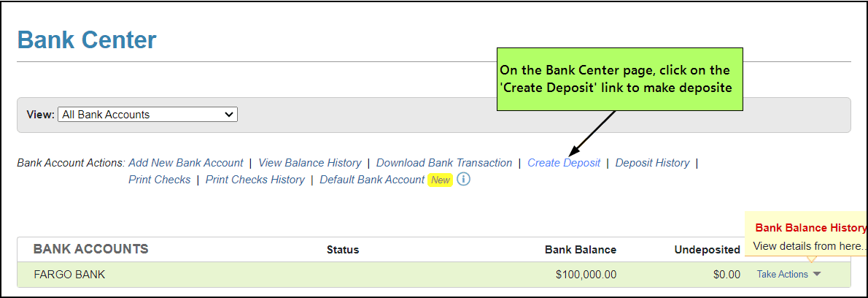Expand the Take Actions arrow for Fargo Bank

click(816, 275)
